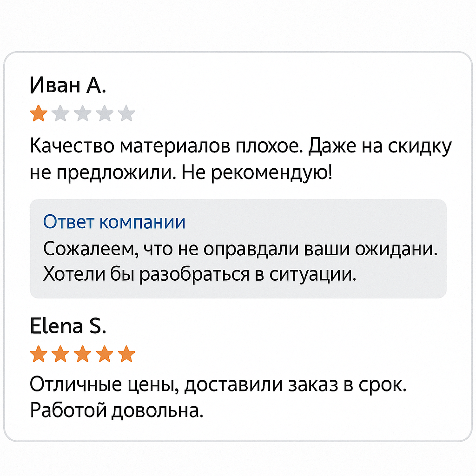
Task: Click the third star under Elena S.
Action: 82,355
